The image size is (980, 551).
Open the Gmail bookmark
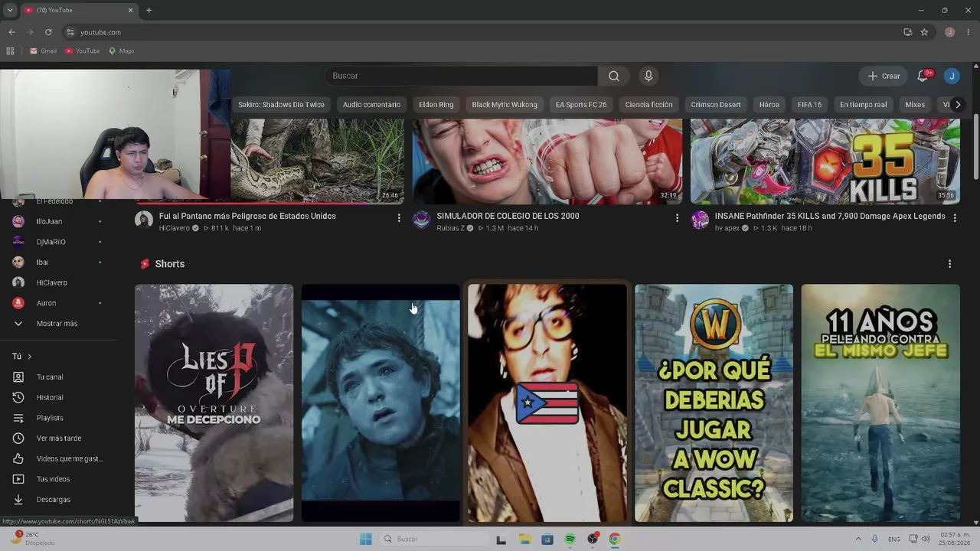43,51
